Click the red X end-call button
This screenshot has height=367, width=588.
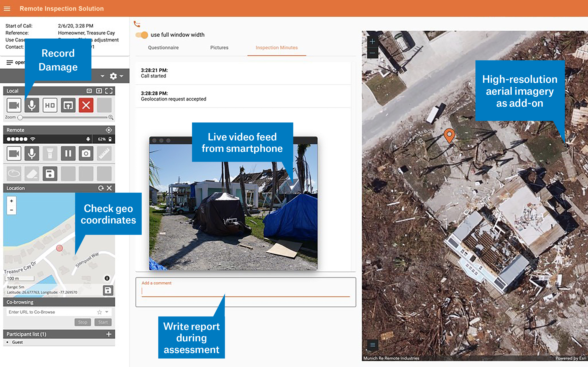pyautogui.click(x=86, y=105)
